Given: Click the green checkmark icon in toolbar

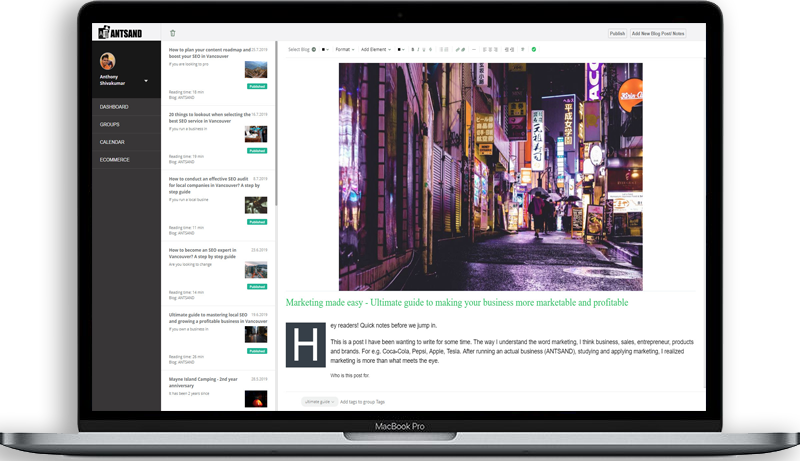Looking at the screenshot, I should click(x=534, y=49).
